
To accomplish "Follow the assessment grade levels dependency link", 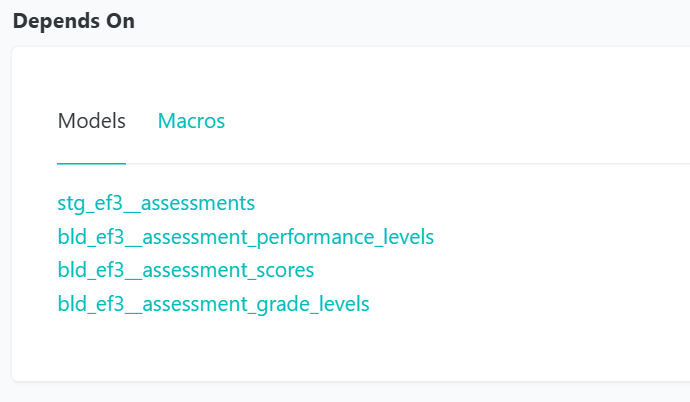I will (213, 303).
